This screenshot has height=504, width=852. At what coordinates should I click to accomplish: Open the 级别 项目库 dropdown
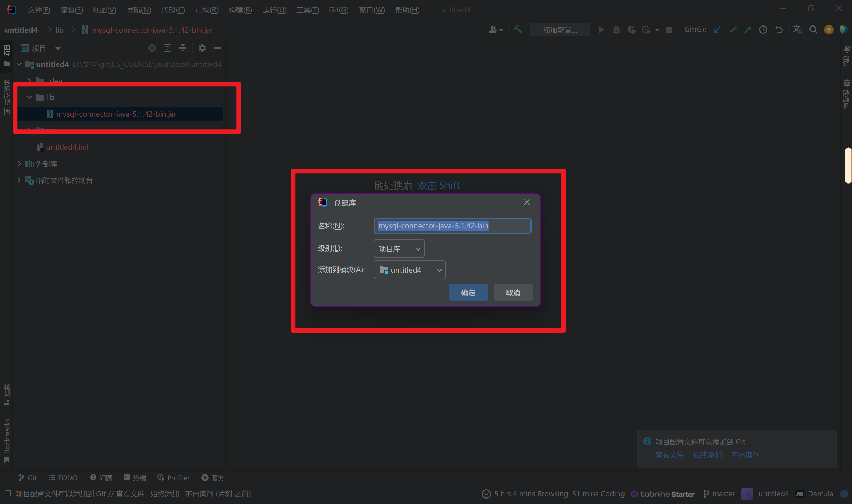(399, 249)
